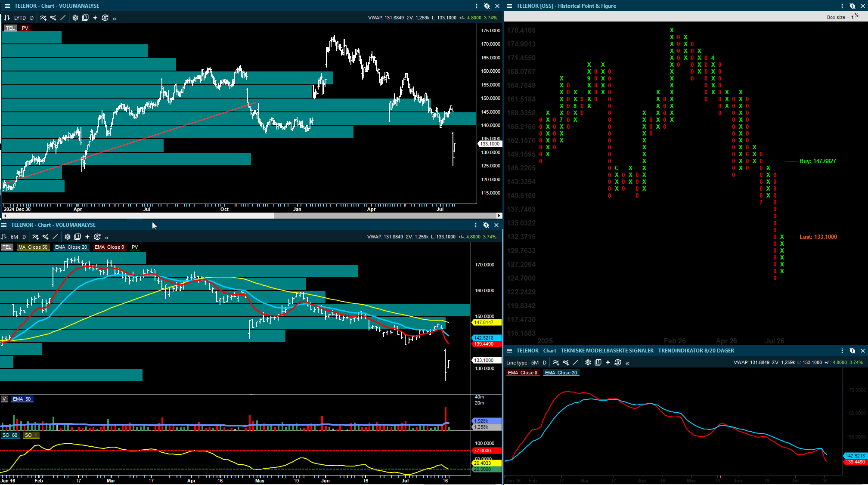Open Line type selector in Trendindikator chart

click(x=517, y=363)
